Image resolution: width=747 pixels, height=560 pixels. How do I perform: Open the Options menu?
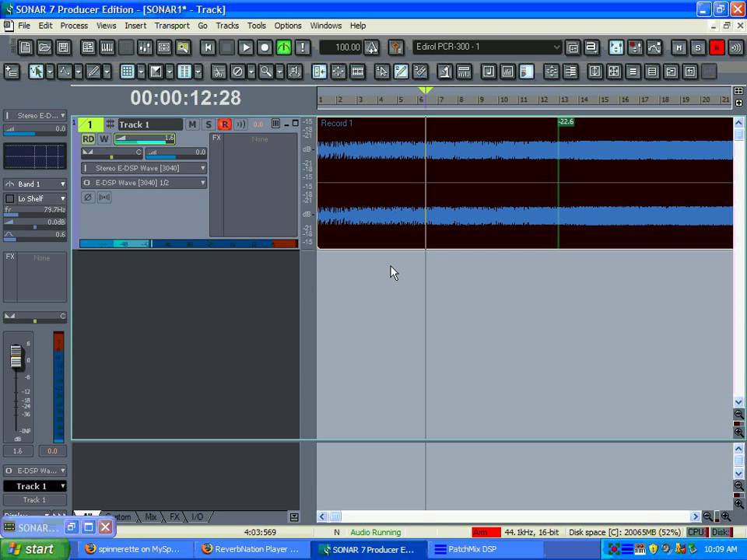click(x=288, y=26)
